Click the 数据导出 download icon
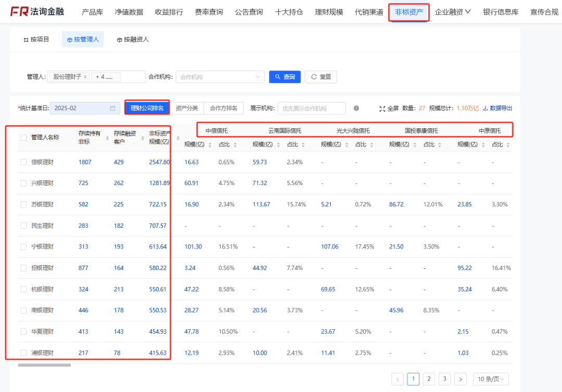Viewport: 562px width, 392px height. (x=485, y=108)
